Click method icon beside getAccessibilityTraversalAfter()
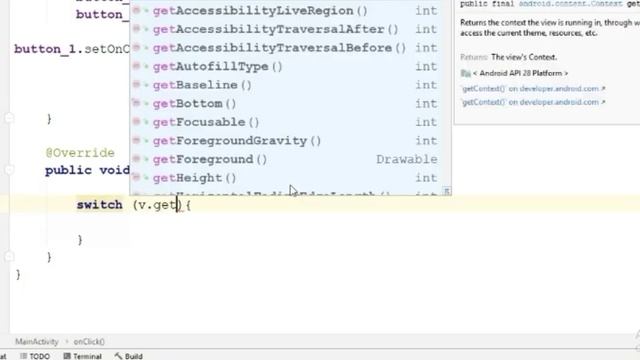This screenshot has width=640, height=360. tap(137, 29)
